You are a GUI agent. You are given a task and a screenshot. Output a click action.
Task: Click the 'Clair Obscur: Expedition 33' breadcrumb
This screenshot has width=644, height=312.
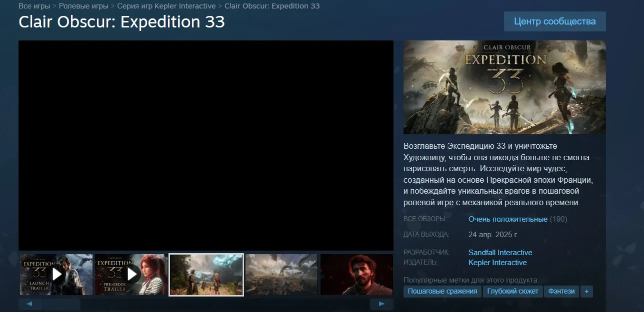(272, 6)
